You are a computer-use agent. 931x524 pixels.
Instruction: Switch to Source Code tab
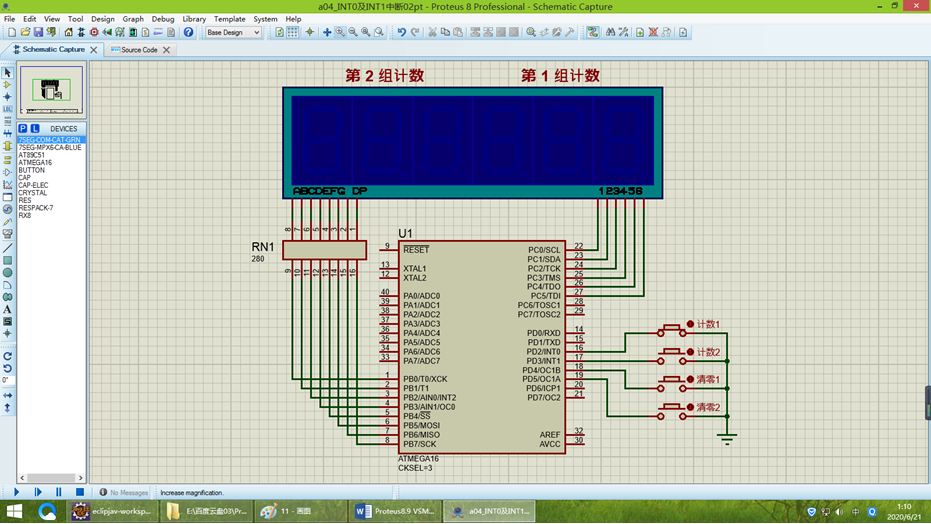pos(139,50)
